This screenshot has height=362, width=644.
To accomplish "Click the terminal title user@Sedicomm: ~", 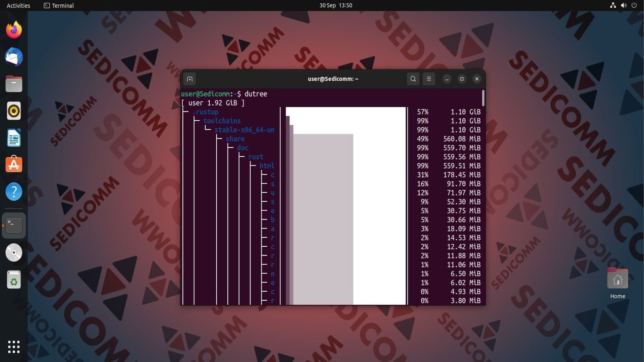I will (x=333, y=79).
